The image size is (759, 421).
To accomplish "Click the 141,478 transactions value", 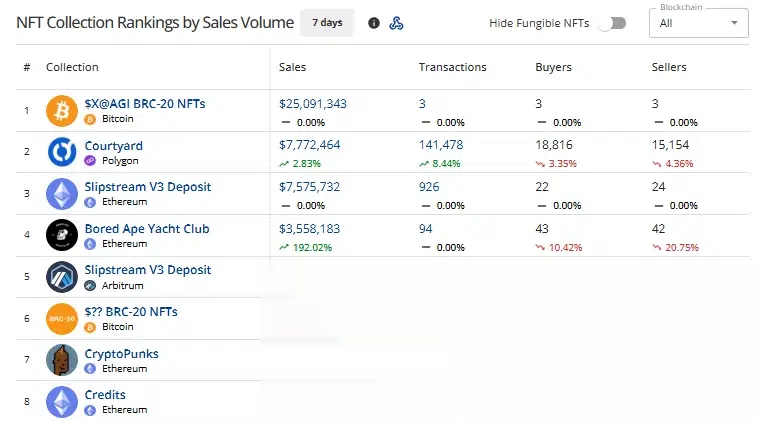I will coord(441,145).
